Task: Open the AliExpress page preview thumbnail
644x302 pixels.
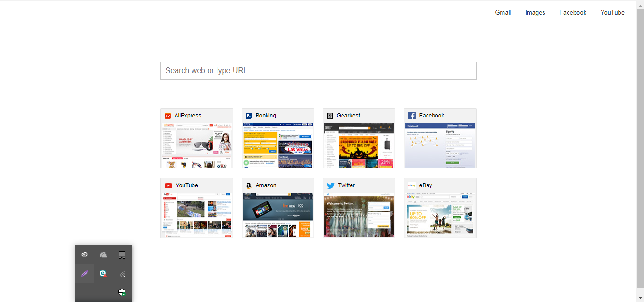Action: coord(197,145)
